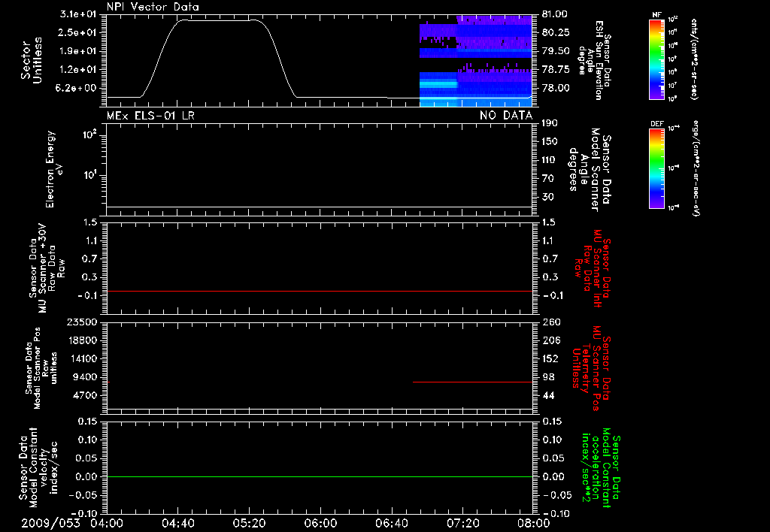Click the green zero-velocity line
770x532 pixels.
click(319, 476)
